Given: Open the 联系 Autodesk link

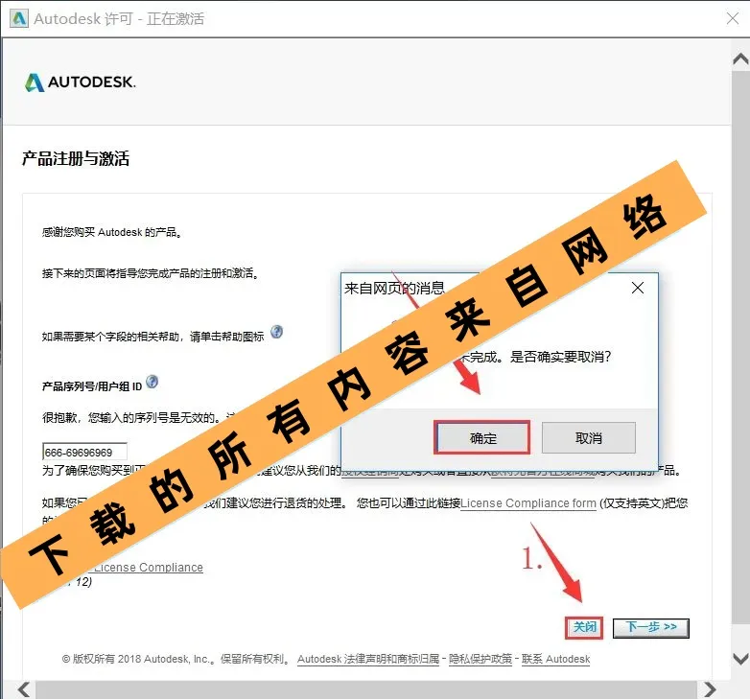Looking at the screenshot, I should [555, 659].
